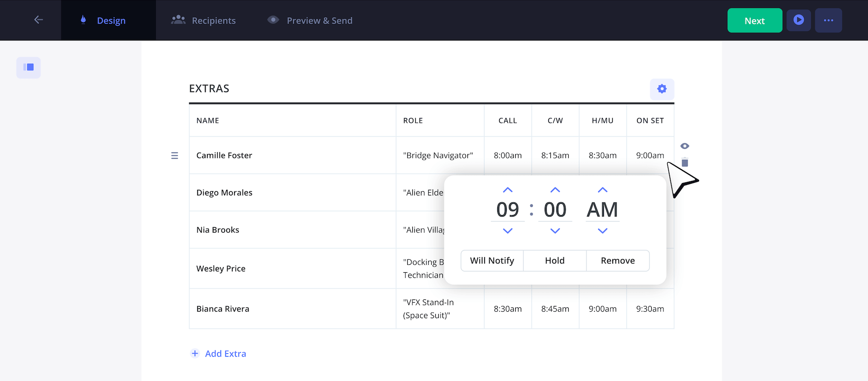Open EXTRAS table settings gear
The width and height of the screenshot is (868, 381).
click(662, 89)
